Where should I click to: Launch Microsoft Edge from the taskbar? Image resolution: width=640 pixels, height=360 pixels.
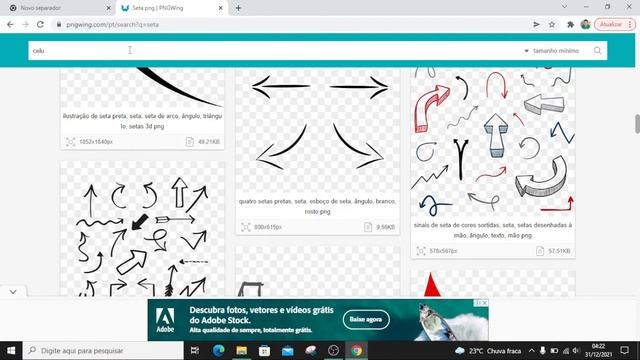(218, 351)
